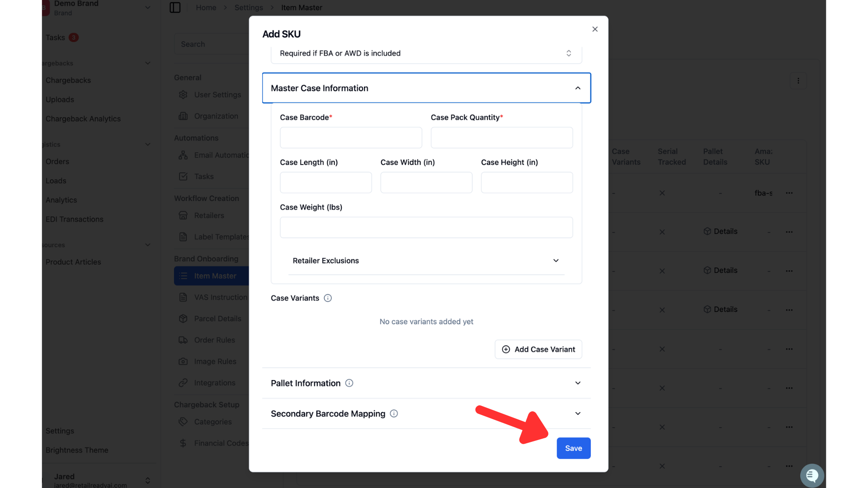Screen dimensions: 868x488
Task: Click the Email Automation icon
Action: tap(183, 155)
